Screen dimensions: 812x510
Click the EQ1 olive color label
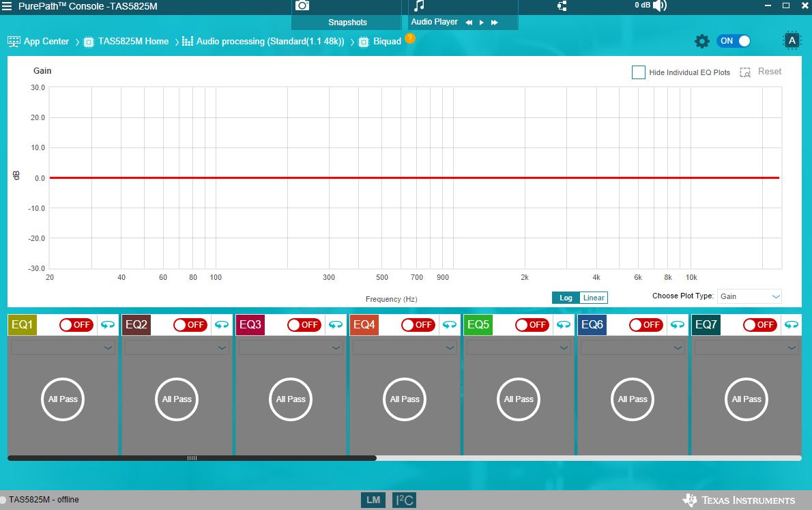[23, 324]
